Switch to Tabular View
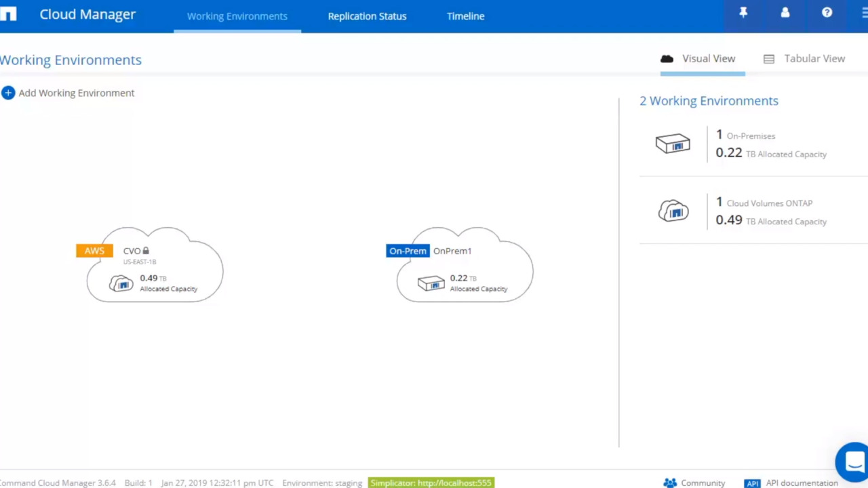 pos(804,59)
